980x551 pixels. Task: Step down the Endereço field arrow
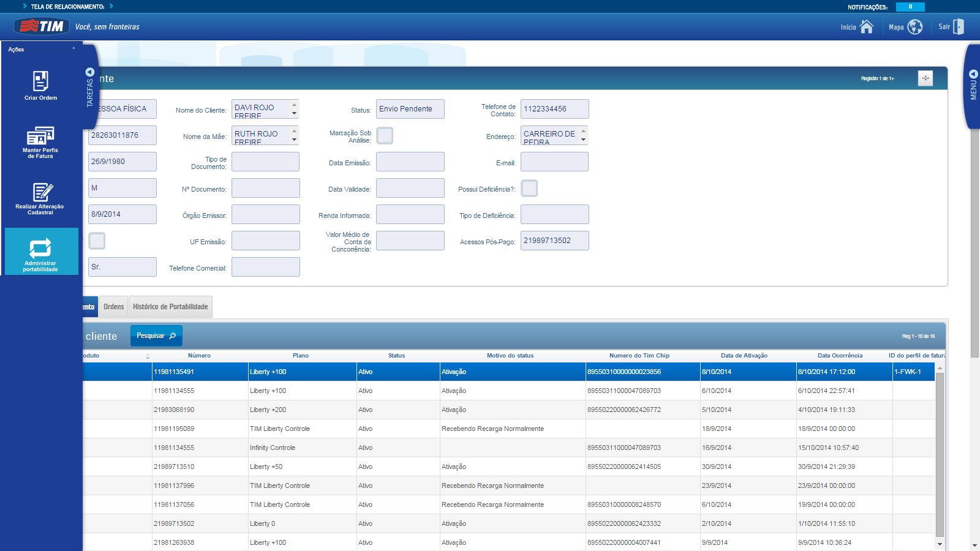(x=583, y=140)
